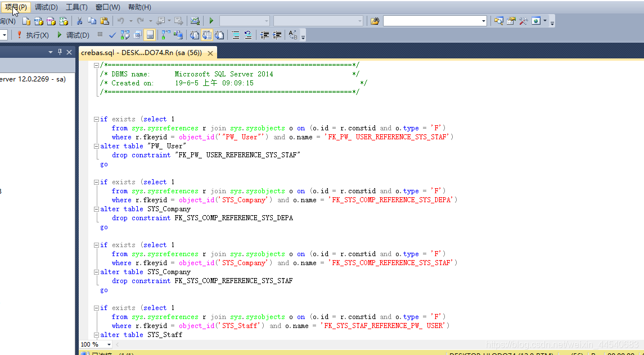644x355 pixels.
Task: Click the line 'drop constraint FK_SYS_COMP_REFERENCE_SYS_DEPA'
Action: (x=202, y=218)
